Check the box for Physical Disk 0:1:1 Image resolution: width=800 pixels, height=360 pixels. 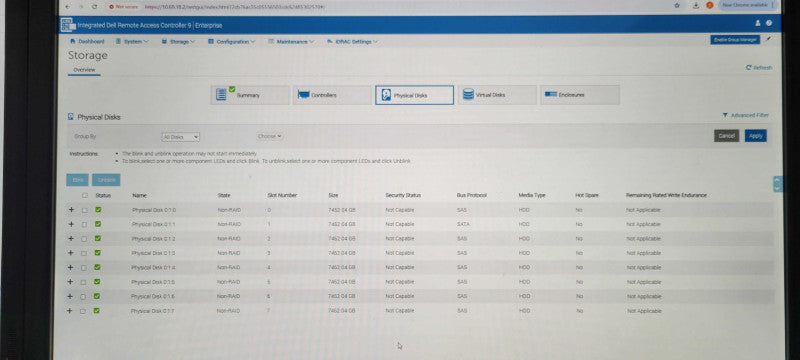(84, 224)
